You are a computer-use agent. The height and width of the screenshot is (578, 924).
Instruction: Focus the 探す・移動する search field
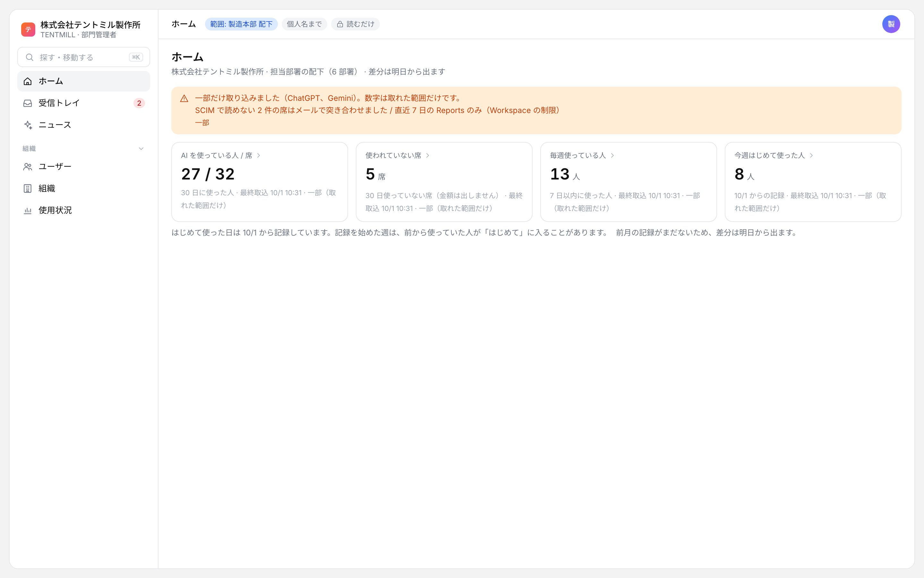tap(84, 57)
